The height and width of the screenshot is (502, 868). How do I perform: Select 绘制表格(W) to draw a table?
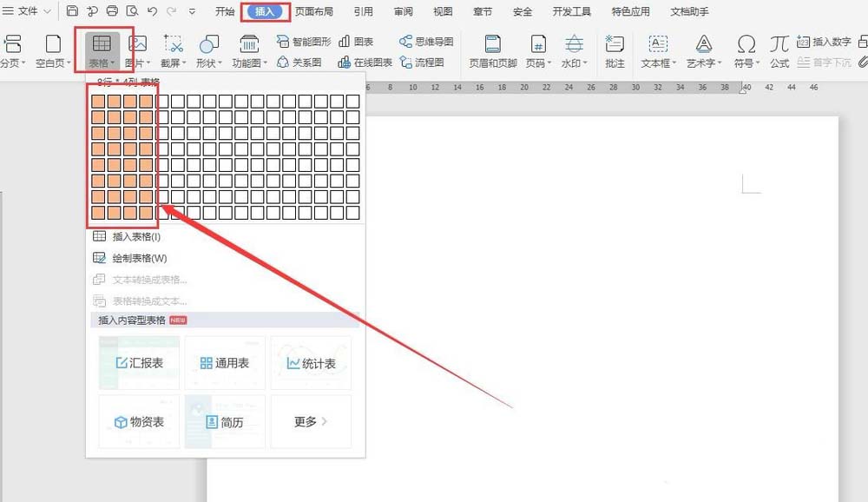pos(139,258)
